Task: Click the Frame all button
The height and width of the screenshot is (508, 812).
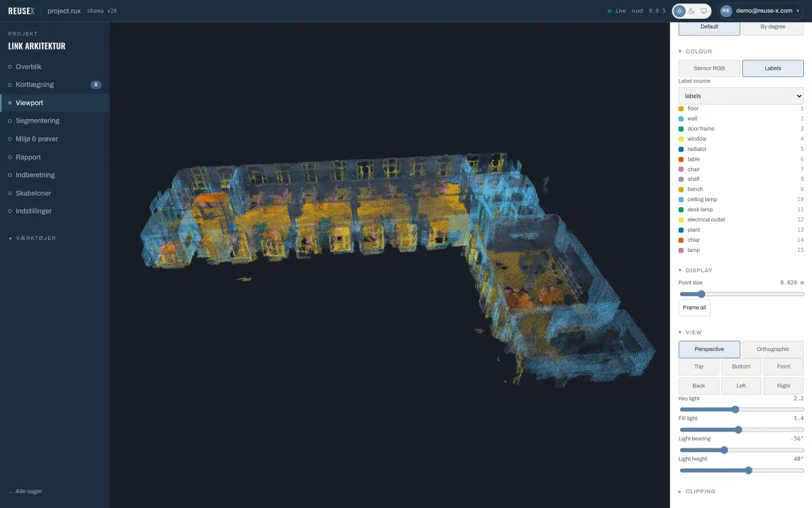Action: pos(694,308)
